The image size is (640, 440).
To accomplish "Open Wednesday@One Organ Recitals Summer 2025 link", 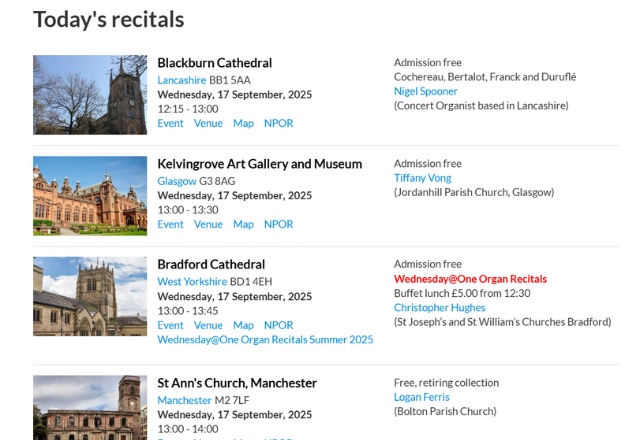I will click(x=265, y=339).
